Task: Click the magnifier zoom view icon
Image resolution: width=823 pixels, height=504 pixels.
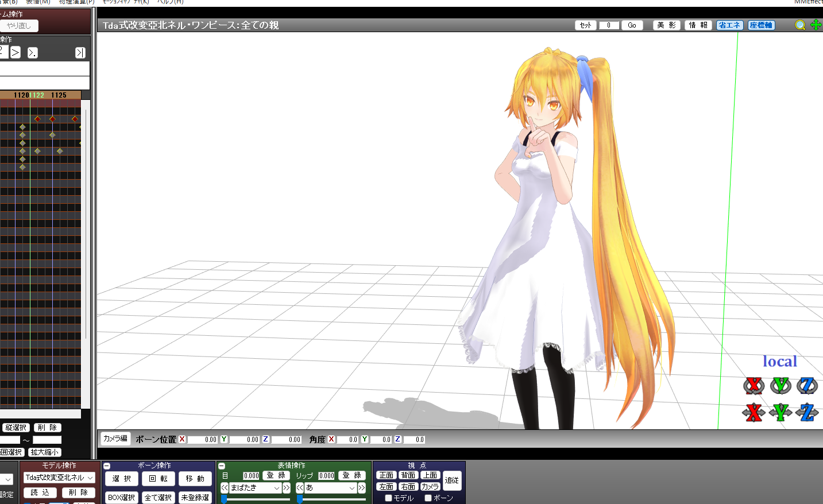Action: click(800, 25)
